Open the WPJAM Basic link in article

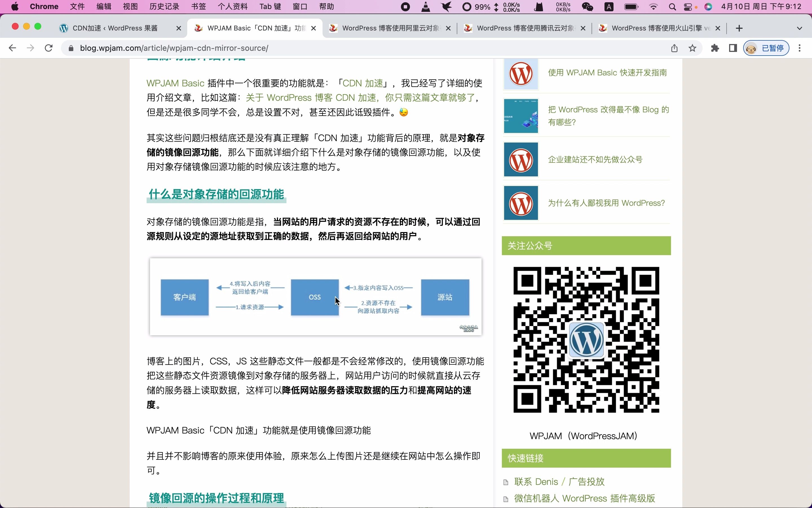point(175,83)
